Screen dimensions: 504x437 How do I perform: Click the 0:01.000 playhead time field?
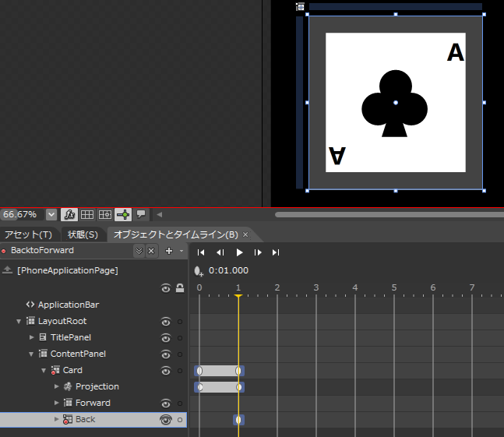coord(228,270)
